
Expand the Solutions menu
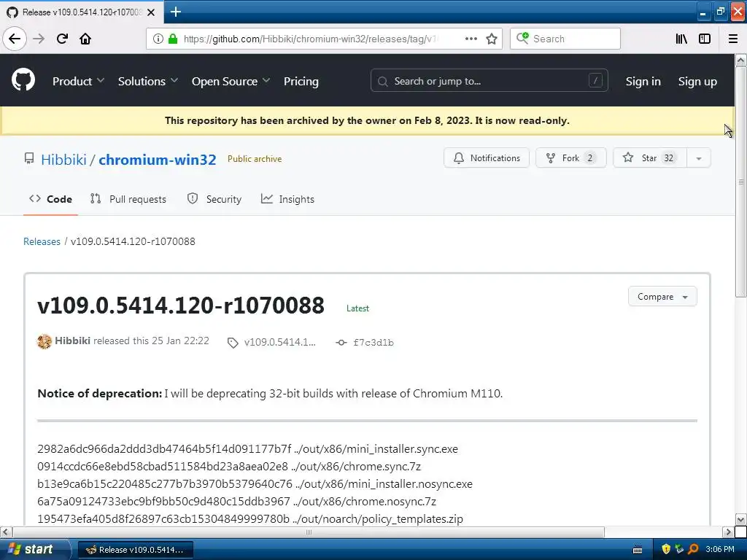pos(147,82)
